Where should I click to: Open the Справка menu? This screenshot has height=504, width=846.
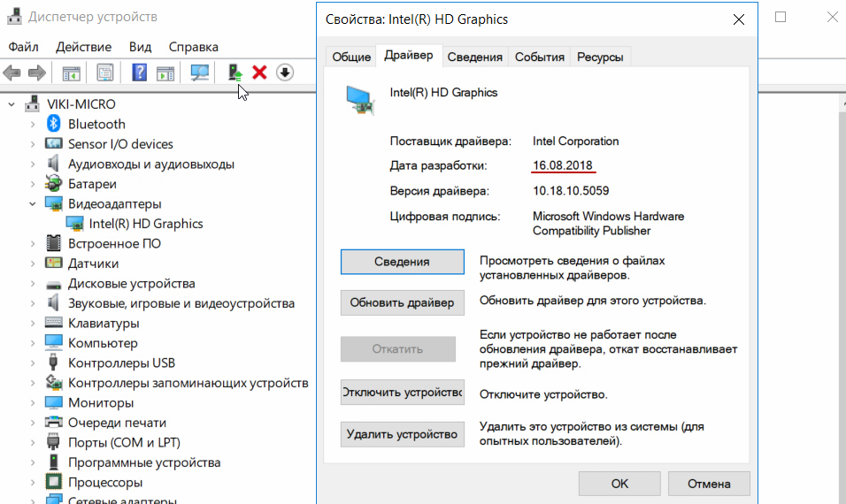[193, 47]
